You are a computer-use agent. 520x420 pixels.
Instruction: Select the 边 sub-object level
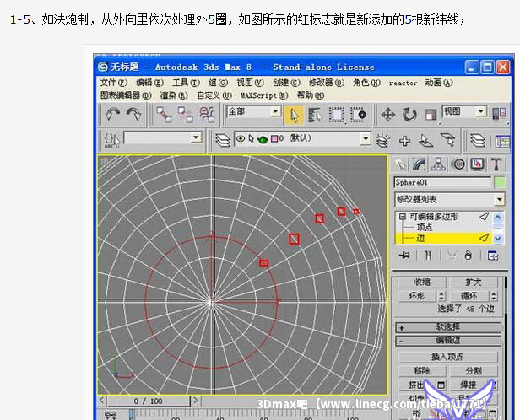click(421, 238)
